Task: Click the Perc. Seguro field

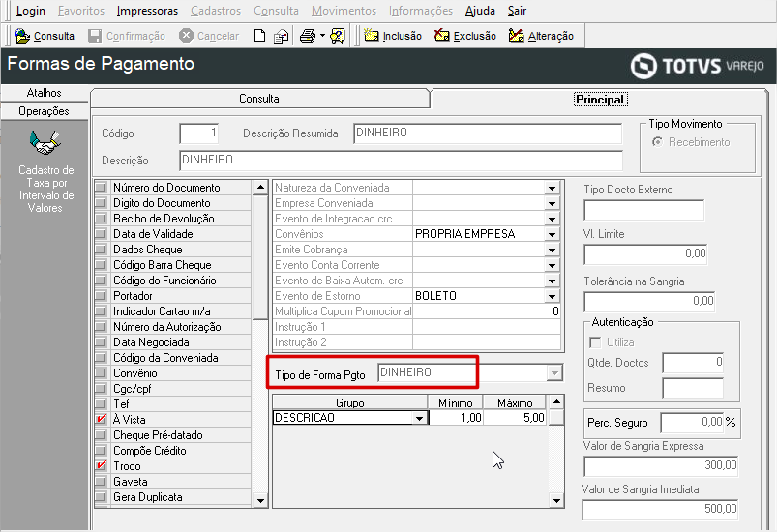Action: pos(692,423)
